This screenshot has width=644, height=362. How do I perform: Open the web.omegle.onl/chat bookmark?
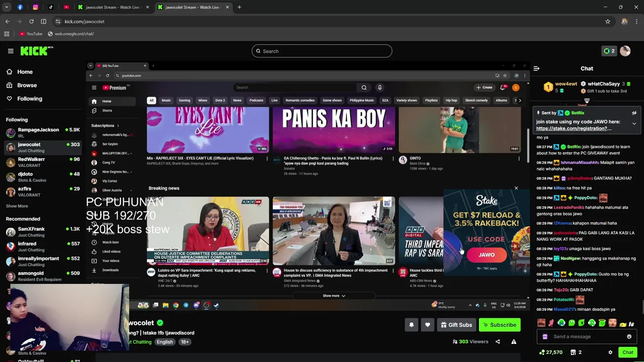tap(70, 34)
